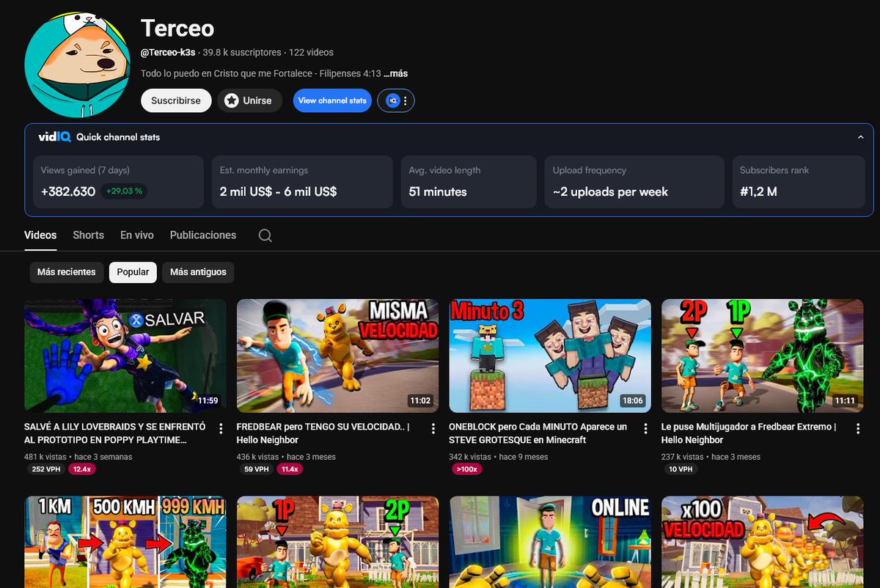The height and width of the screenshot is (588, 880).
Task: Open title FREDBEAR pero TENGO SU VELOCIDAD
Action: click(323, 433)
